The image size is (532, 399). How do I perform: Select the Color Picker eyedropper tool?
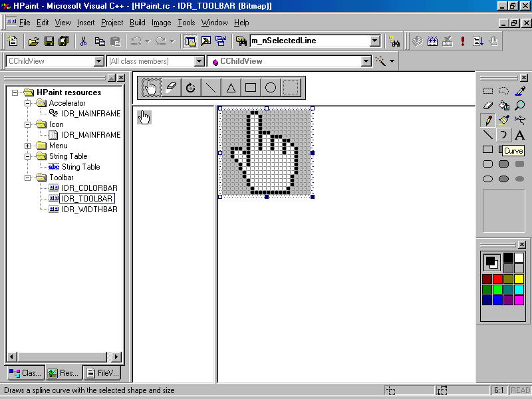pos(520,91)
